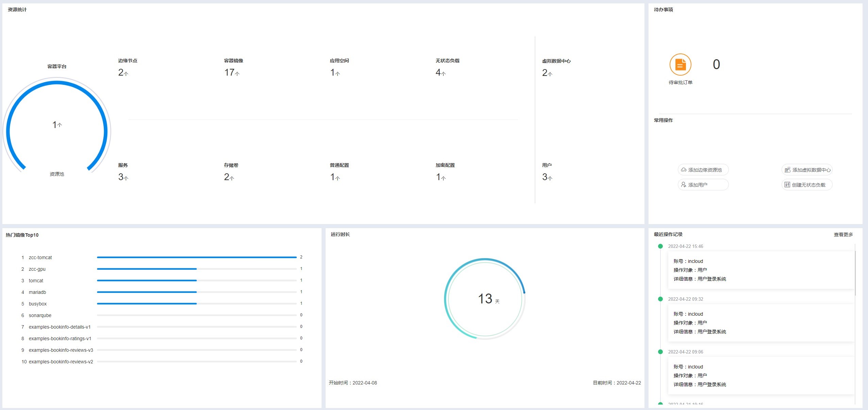Click green dot for 15:46 record

660,246
